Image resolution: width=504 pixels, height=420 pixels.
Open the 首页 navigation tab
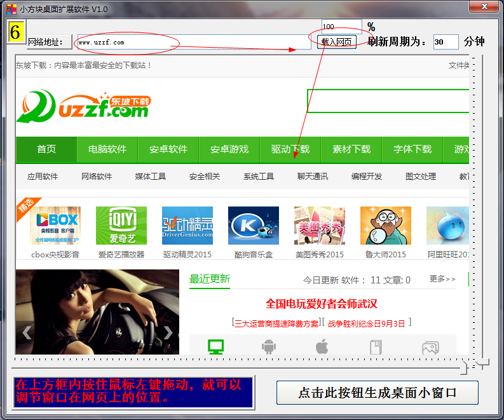(x=46, y=149)
